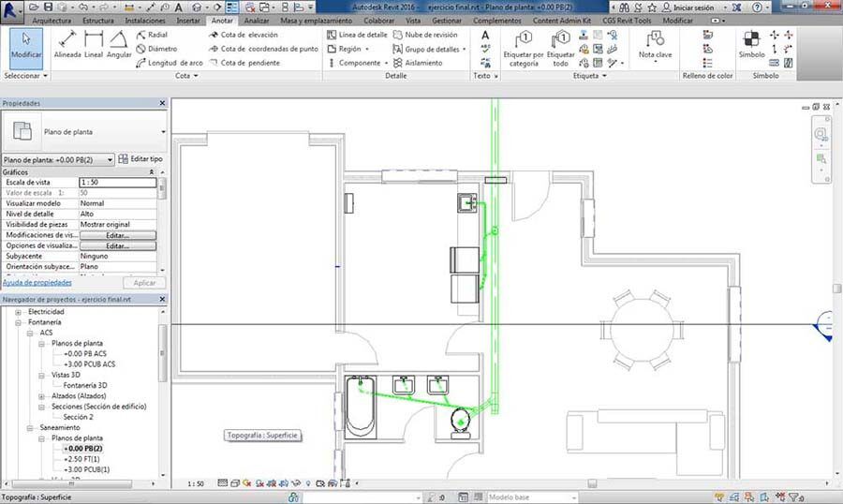Click the Alineada dimension tool
Screen dimensions: 843x504
point(67,45)
